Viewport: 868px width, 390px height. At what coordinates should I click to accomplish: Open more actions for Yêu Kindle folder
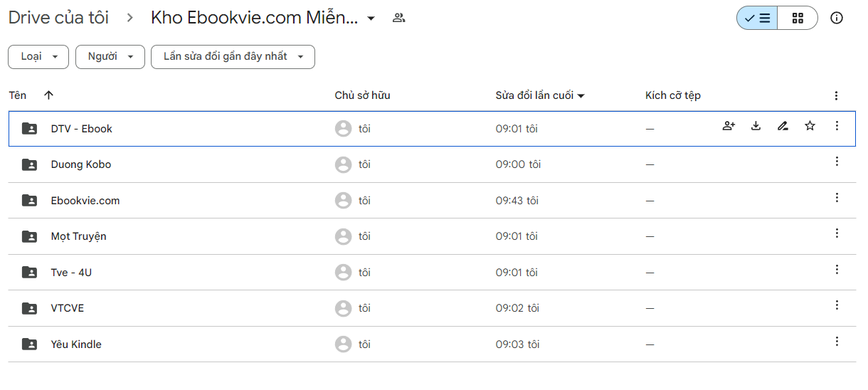[x=837, y=342]
